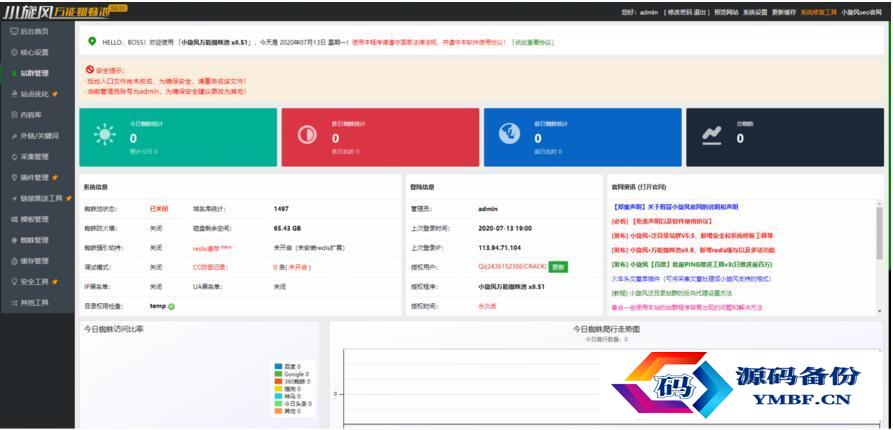Viewport: 893px width, 430px height.
Task: Open the news item about 泛目录站群V5.5
Action: (x=694, y=235)
